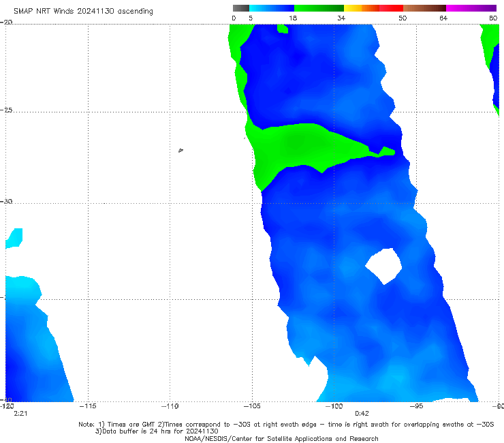Click the "-105" longitude axis label

click(252, 406)
